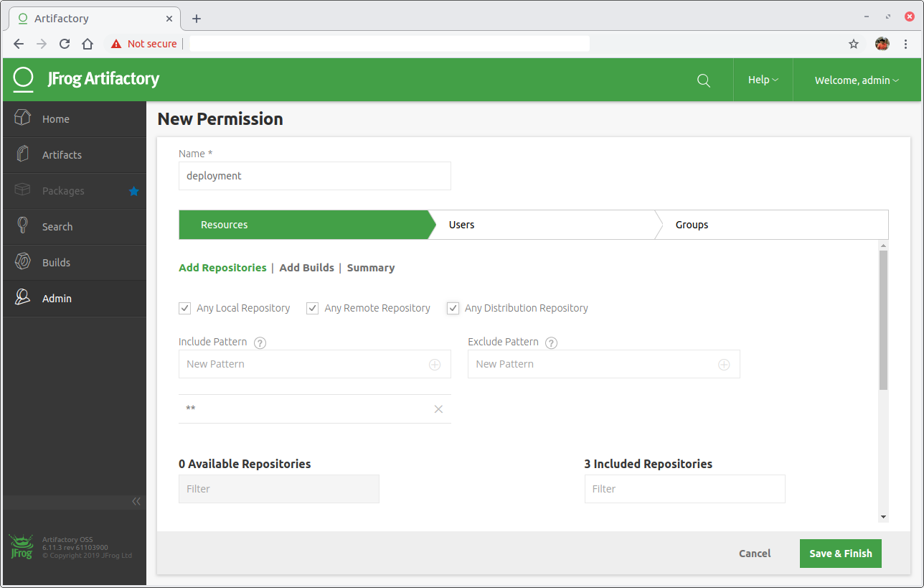
Task: Click the Builds nut icon
Action: (22, 261)
